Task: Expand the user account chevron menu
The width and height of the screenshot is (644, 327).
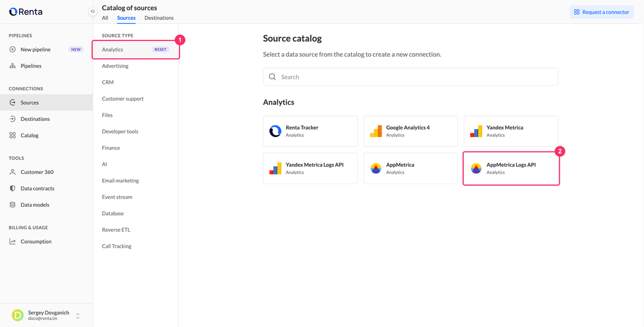Action: tap(78, 316)
